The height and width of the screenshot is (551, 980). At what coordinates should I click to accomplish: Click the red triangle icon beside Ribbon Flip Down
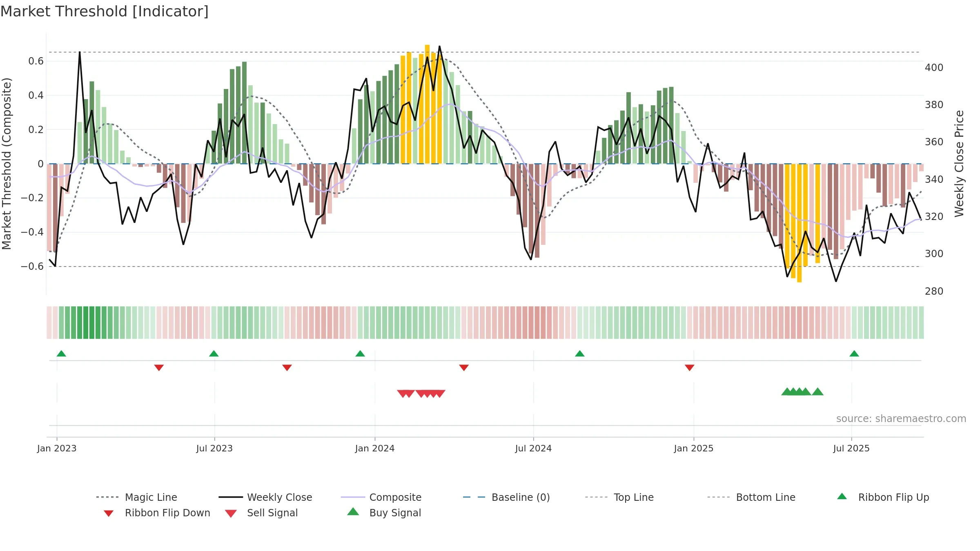(109, 513)
